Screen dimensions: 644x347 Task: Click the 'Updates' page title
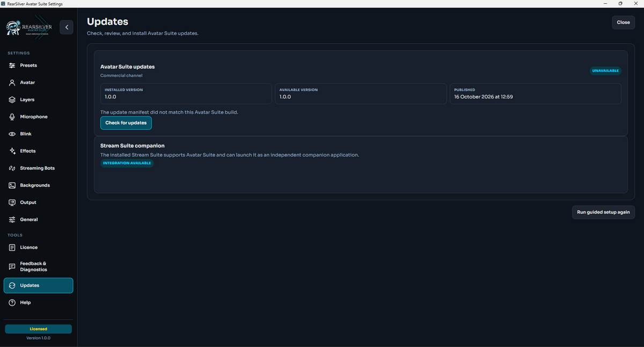pos(108,22)
